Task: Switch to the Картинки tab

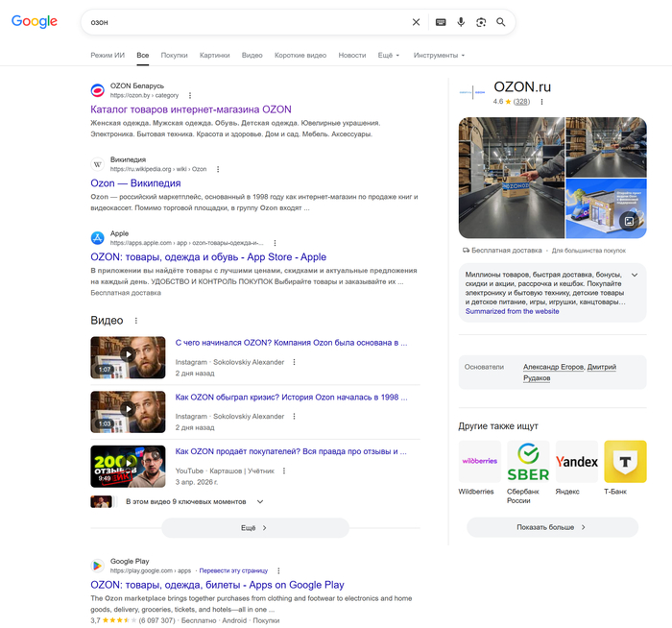Action: (x=215, y=56)
